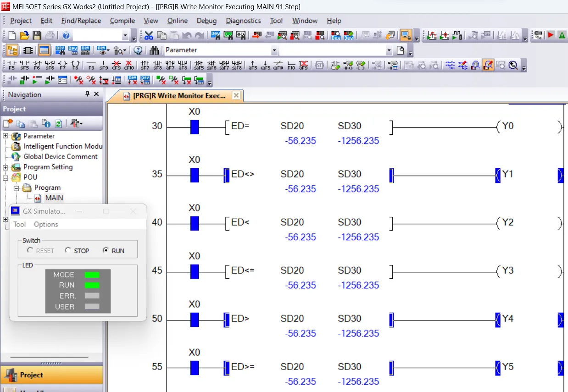Select the RUN radio button in simulator
568x392 pixels.
pyautogui.click(x=106, y=250)
